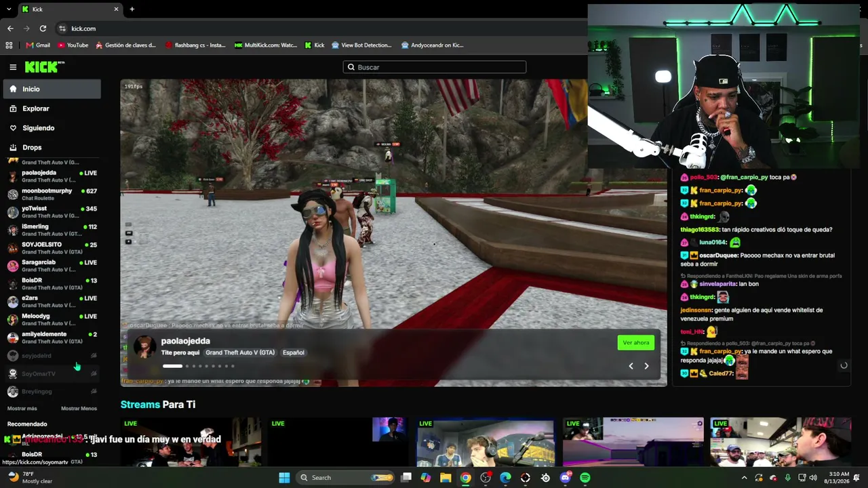The width and height of the screenshot is (868, 488).
Task: Go back to the previous page
Action: tap(10, 28)
